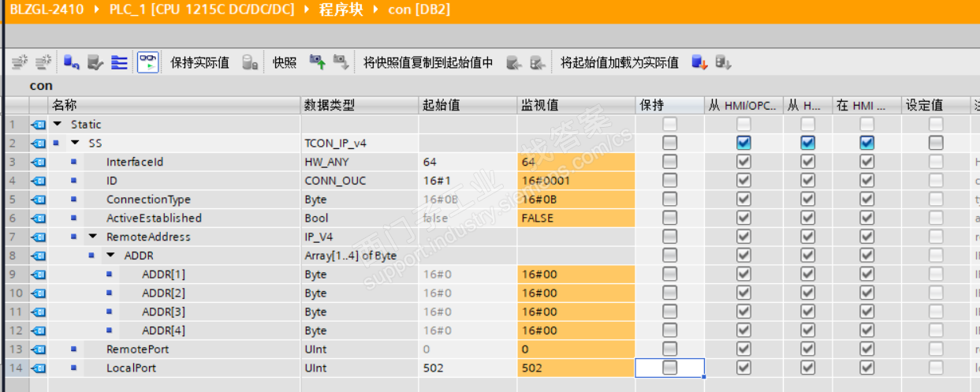Click the first insert row toolbar icon
Screen dimensions: 980x392
pos(20,62)
